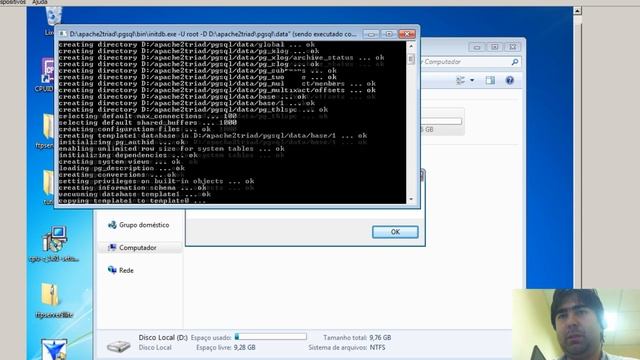Minimize the initdb.exe console window

371,34
